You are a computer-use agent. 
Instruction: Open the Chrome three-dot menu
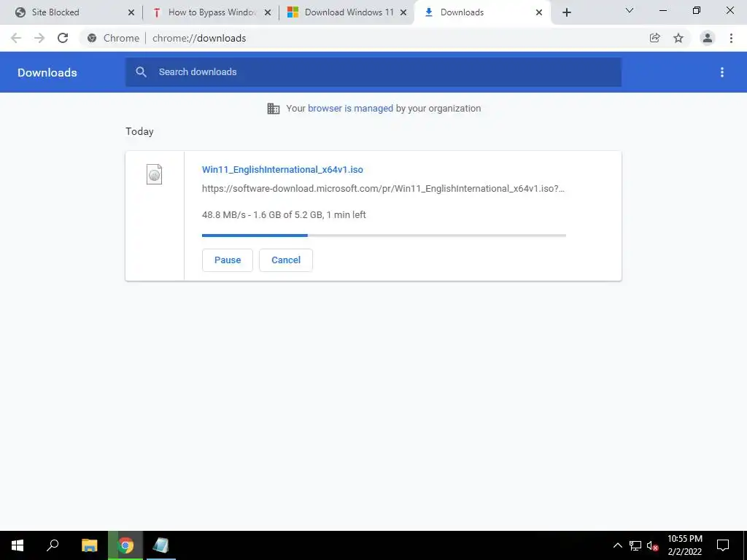click(x=731, y=38)
